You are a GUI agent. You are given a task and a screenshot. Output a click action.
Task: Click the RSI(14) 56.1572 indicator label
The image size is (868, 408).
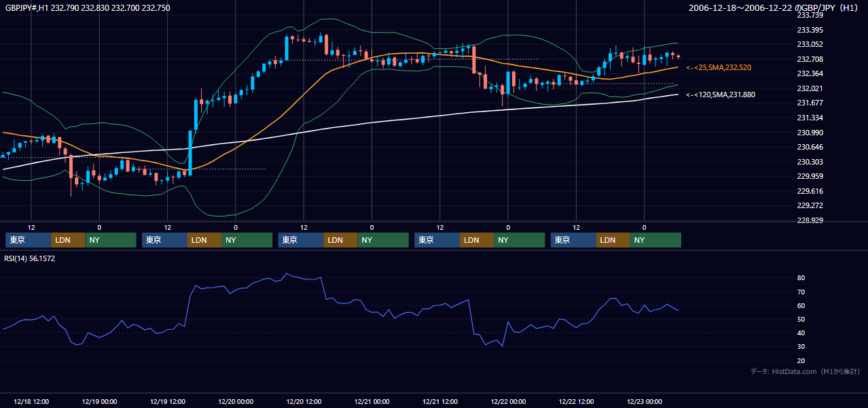[x=30, y=258]
